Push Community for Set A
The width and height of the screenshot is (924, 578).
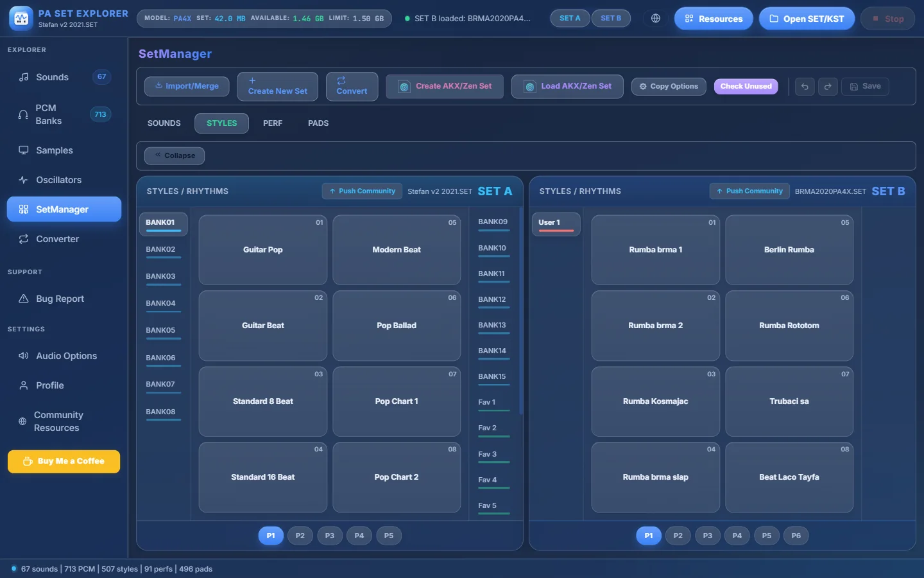(362, 191)
